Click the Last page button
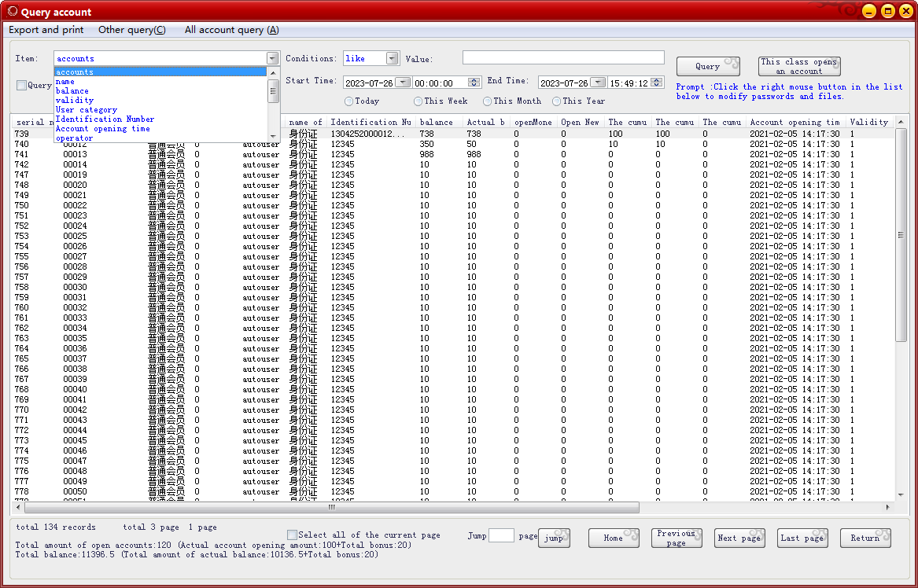 click(802, 538)
